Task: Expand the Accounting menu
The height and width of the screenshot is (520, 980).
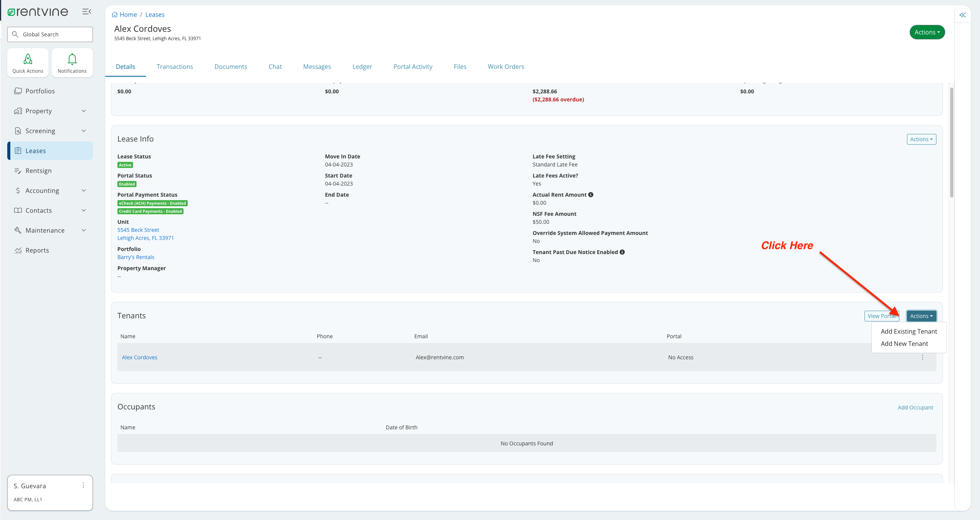Action: pyautogui.click(x=42, y=190)
